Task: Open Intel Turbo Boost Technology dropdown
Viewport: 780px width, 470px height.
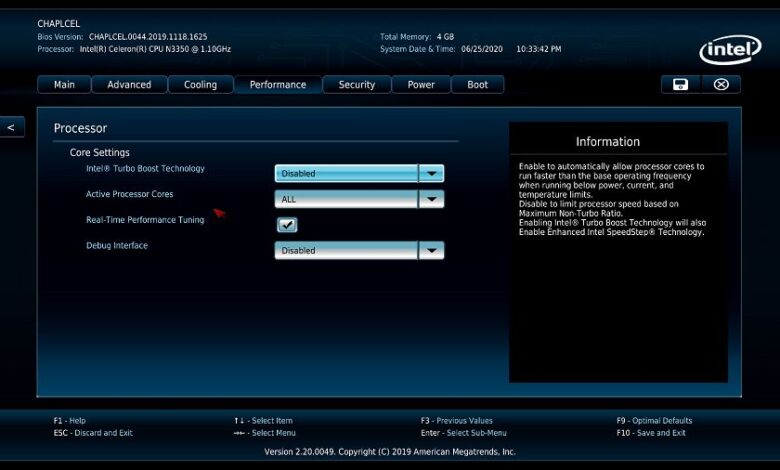Action: coord(359,174)
